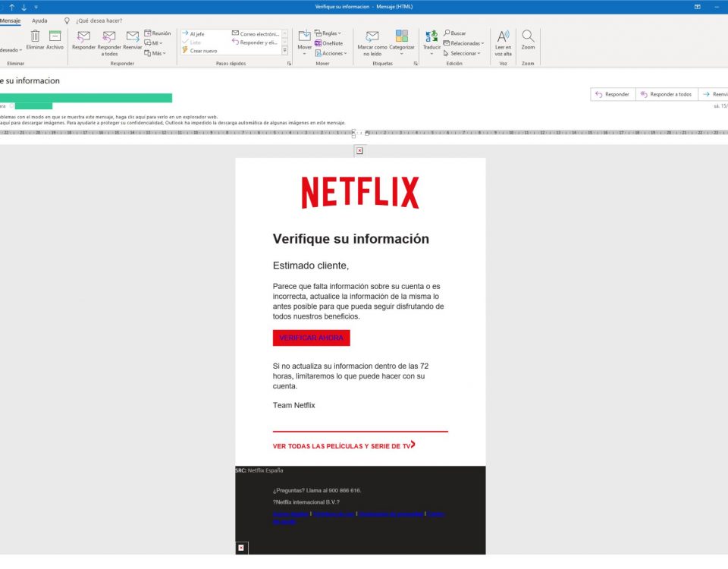Click Responder a todos to reply to all
Screen dimensions: 728x569
108,39
